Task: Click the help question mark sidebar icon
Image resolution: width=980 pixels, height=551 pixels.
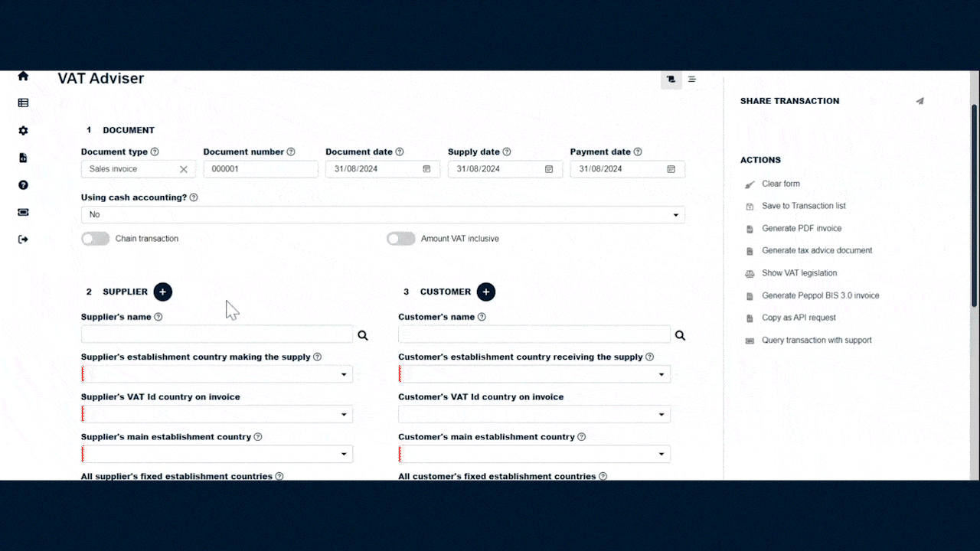Action: 23,185
